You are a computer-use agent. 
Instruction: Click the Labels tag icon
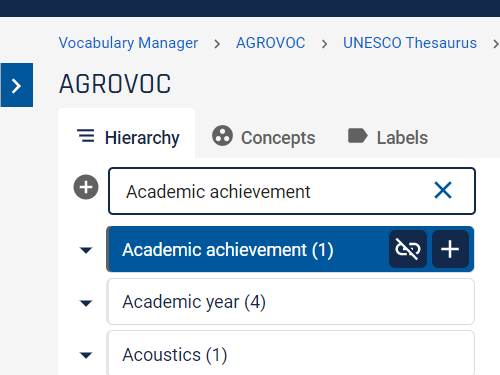click(x=358, y=136)
